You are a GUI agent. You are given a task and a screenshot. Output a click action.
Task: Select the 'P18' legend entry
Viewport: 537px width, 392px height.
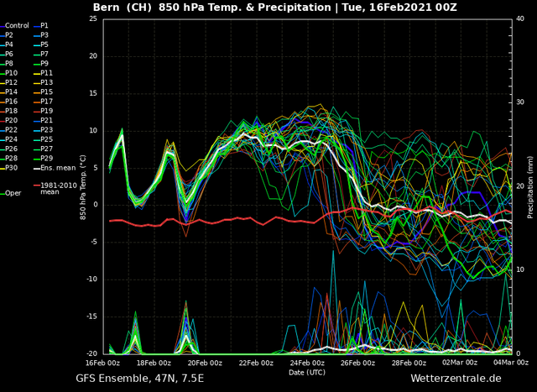pos(11,111)
